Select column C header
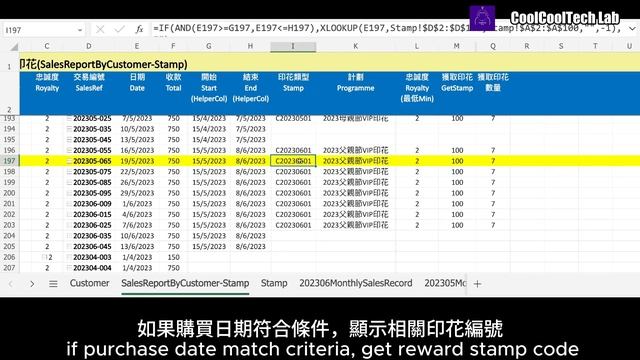The width and height of the screenshot is (640, 360). (47, 47)
